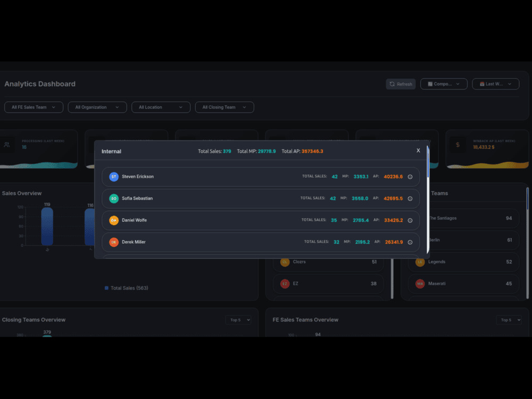
Task: Click Derek Miller's MP value 2195.2
Action: click(362, 242)
